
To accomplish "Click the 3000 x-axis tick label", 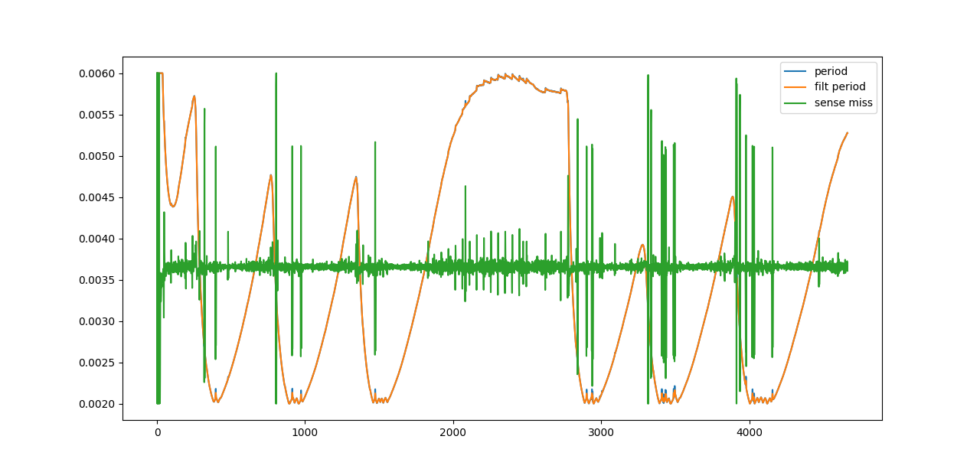I will (601, 432).
